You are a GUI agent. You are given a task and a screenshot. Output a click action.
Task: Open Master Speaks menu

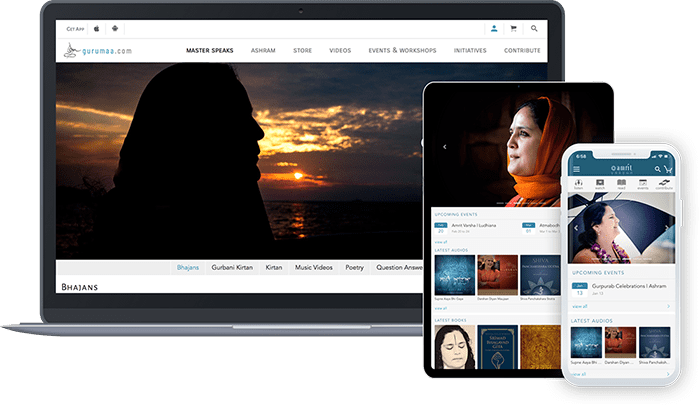click(x=209, y=50)
